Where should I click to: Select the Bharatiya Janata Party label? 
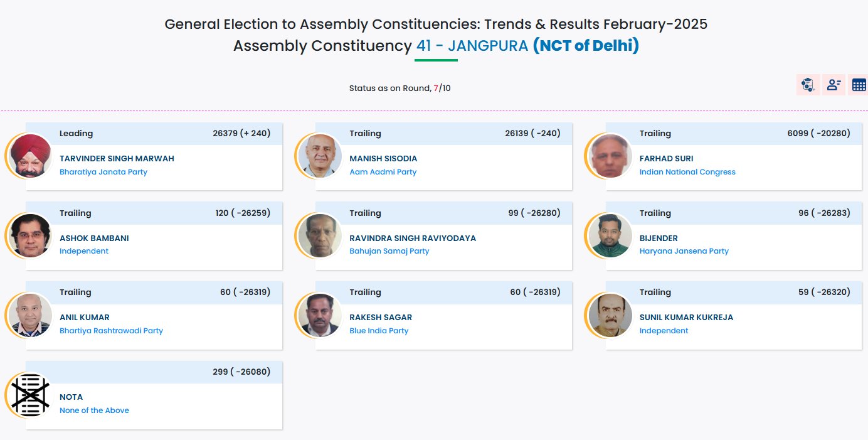tap(103, 172)
